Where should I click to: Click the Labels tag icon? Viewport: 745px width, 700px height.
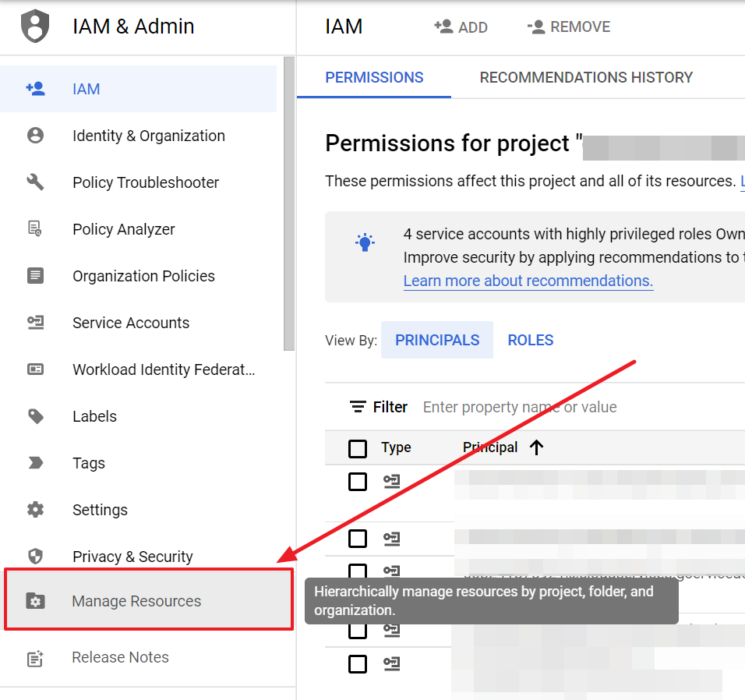[x=35, y=416]
